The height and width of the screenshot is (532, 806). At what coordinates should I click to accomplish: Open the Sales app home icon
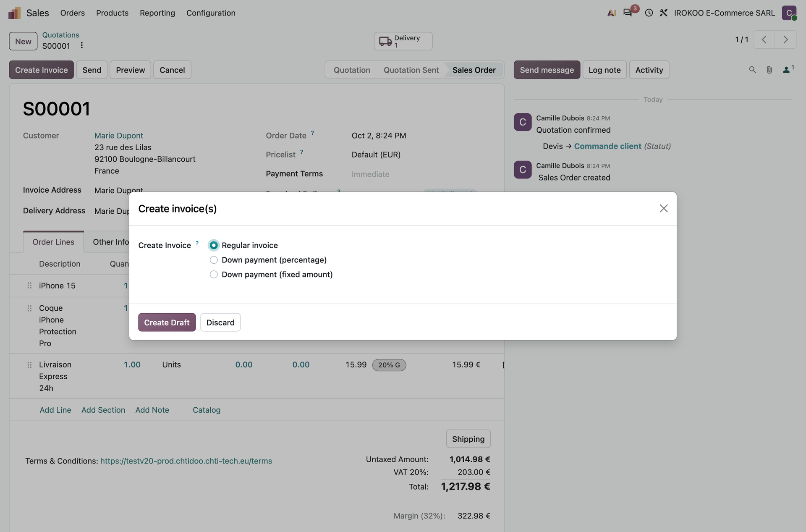tap(14, 13)
